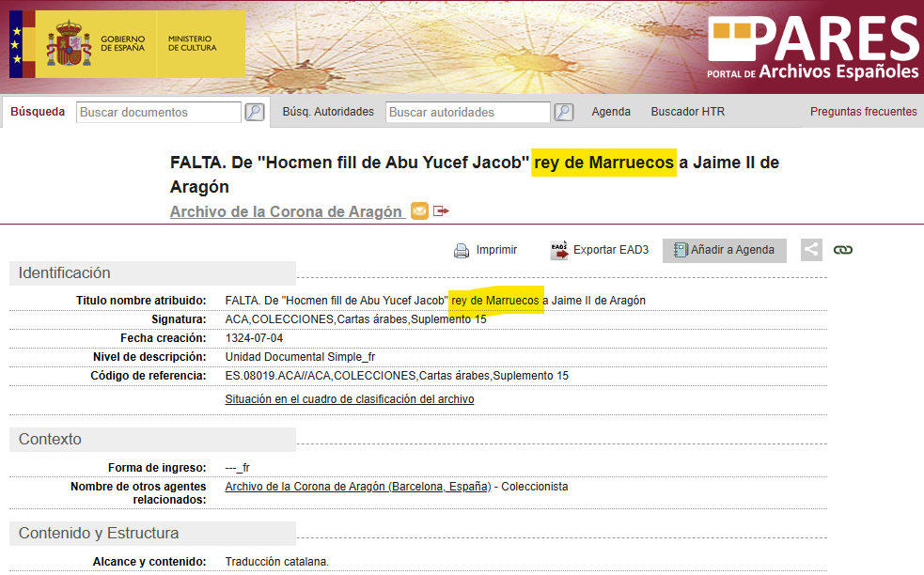Click the EAD3 export icon
924x575 pixels.
click(x=558, y=250)
